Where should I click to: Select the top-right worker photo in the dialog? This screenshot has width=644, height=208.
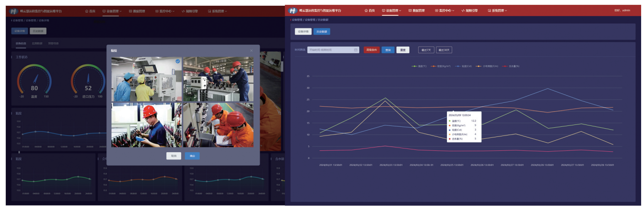point(218,79)
